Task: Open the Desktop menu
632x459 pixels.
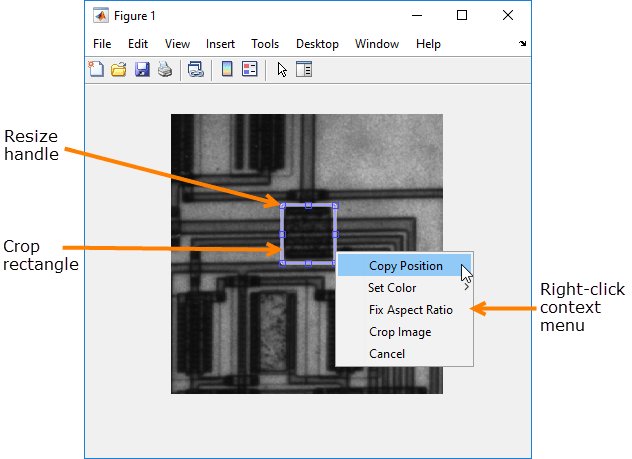Action: click(x=317, y=44)
